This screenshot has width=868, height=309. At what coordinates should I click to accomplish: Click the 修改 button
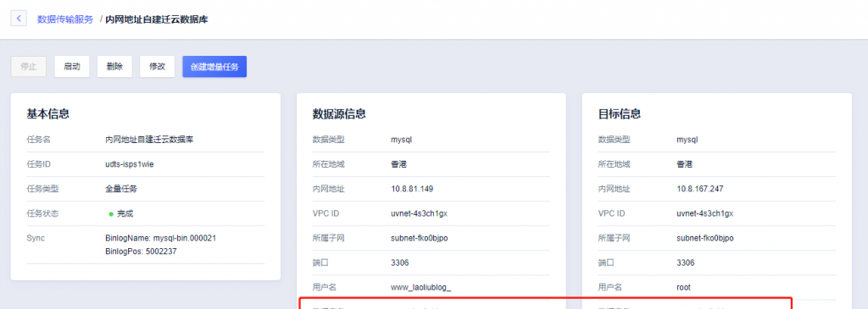157,66
